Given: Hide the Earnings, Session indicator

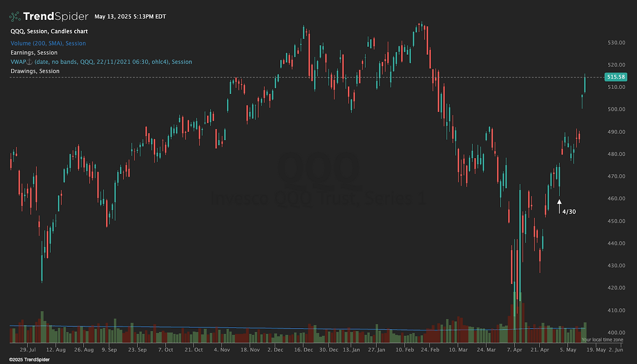Looking at the screenshot, I should tap(33, 52).
